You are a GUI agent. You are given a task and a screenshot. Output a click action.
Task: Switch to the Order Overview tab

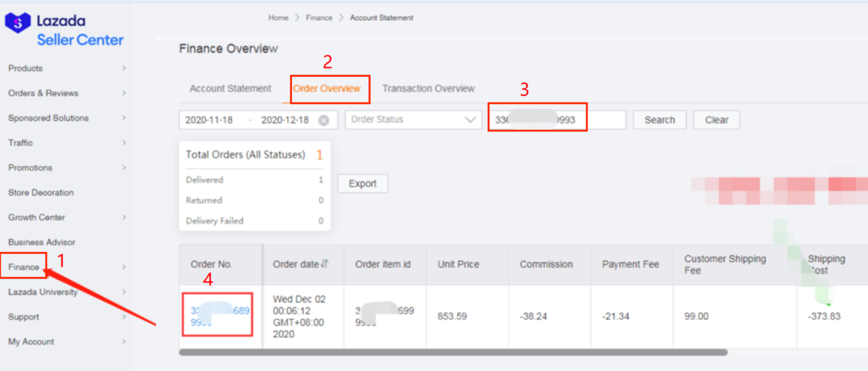327,89
